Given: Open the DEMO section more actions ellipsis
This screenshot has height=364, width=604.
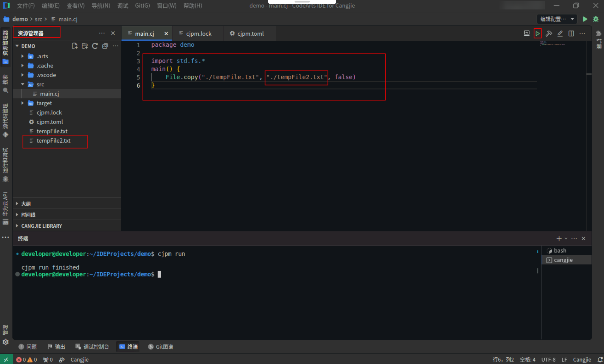Looking at the screenshot, I should [116, 46].
